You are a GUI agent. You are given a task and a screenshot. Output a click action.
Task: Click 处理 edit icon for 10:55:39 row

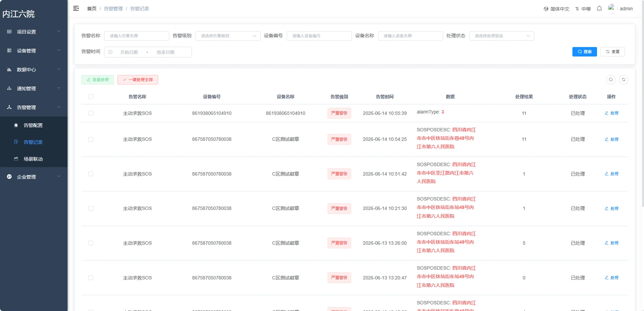coord(606,113)
